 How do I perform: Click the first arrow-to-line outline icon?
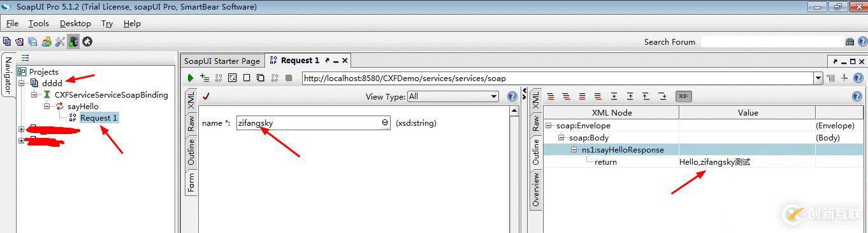coord(614,96)
